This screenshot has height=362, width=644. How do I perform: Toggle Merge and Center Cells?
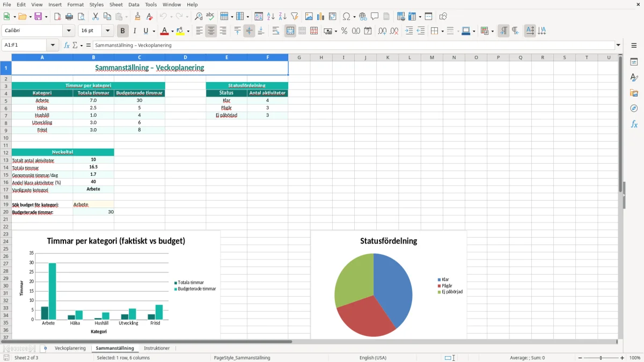point(290,31)
